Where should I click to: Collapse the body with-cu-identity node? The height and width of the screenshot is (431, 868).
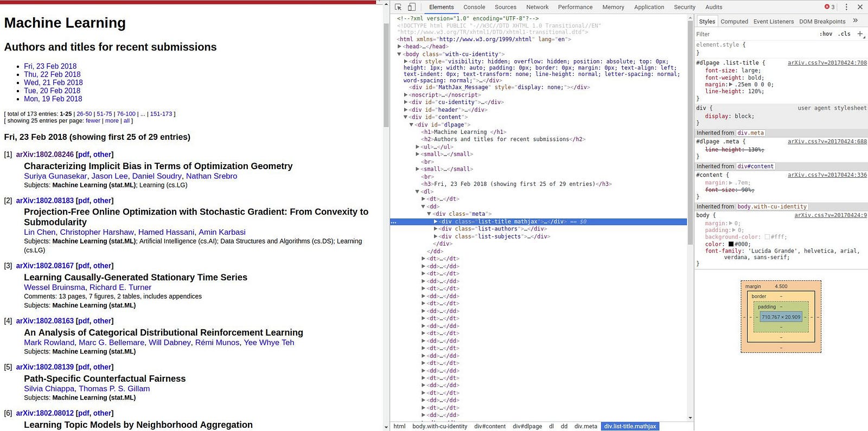coord(400,54)
